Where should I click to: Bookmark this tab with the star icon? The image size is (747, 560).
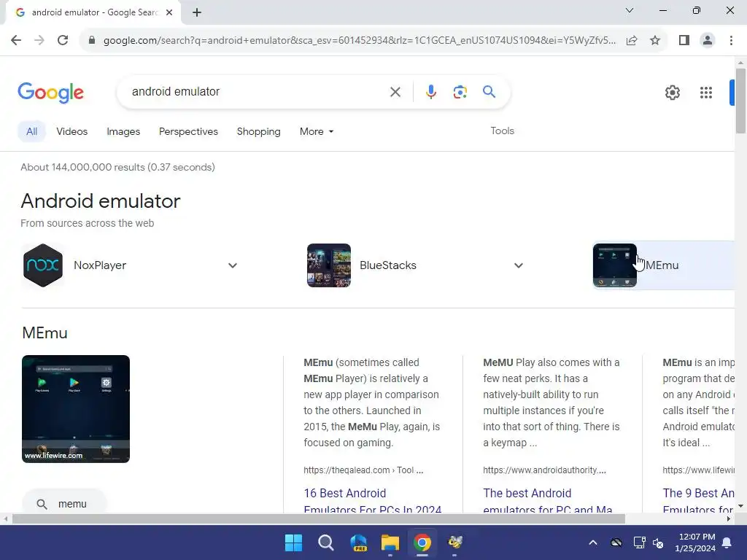[655, 40]
